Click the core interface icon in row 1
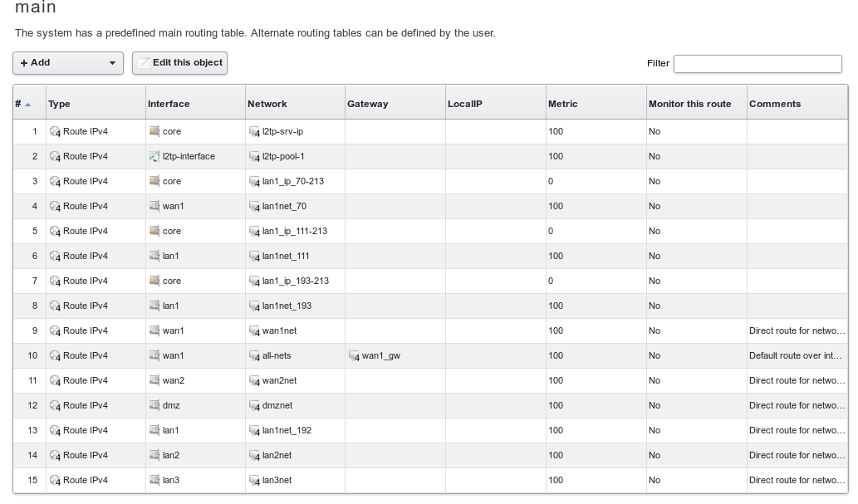The width and height of the screenshot is (858, 504). coord(154,131)
